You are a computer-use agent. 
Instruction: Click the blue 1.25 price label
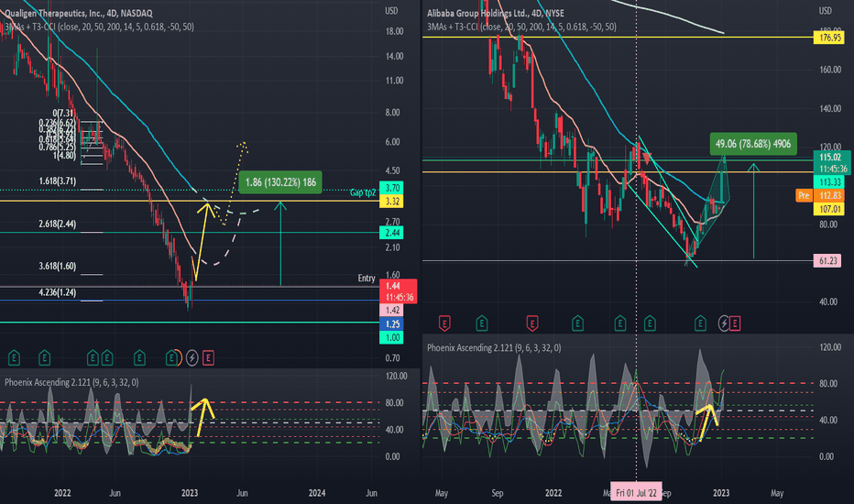[391, 324]
